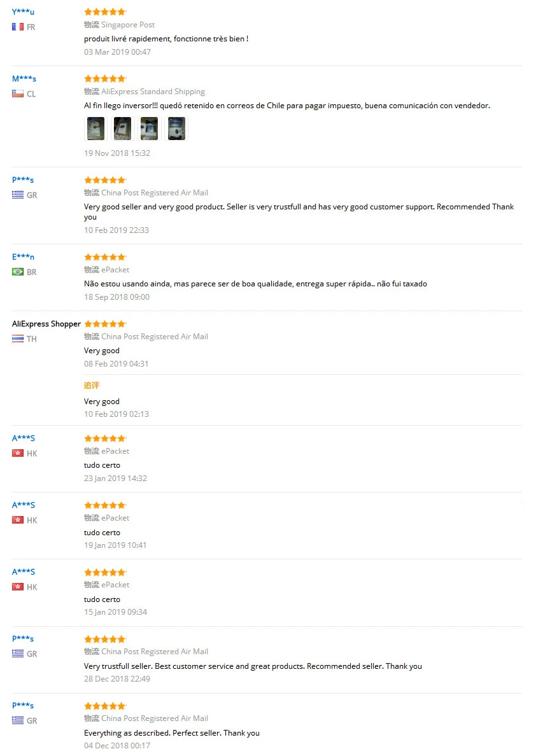Open the third review photo thumbnail from M***s

tap(149, 129)
